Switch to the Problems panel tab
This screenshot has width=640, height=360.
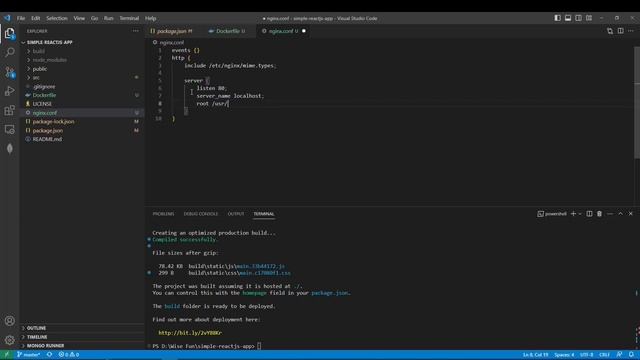(163, 214)
